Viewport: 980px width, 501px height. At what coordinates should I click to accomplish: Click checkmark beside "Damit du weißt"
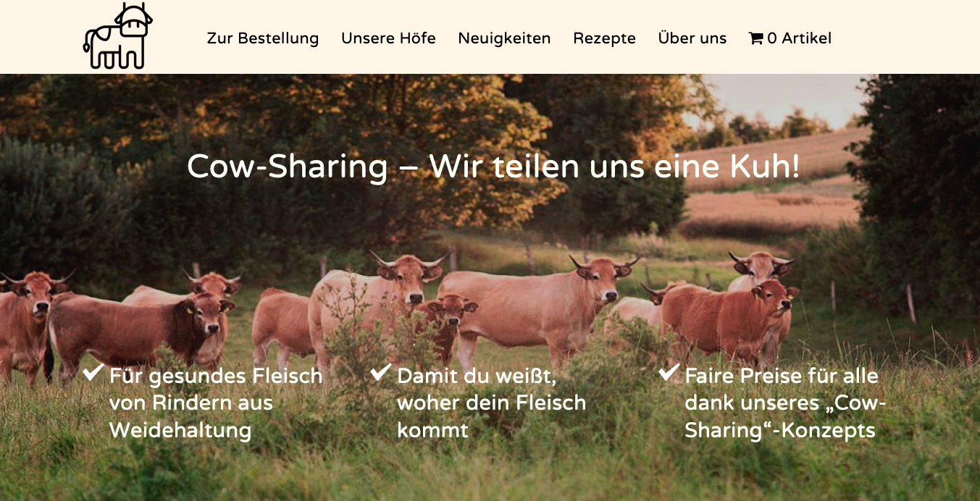tap(380, 372)
